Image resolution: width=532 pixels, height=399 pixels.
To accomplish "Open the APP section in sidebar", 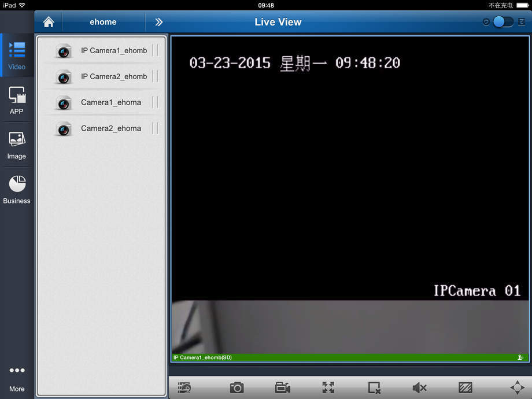I will tap(17, 100).
